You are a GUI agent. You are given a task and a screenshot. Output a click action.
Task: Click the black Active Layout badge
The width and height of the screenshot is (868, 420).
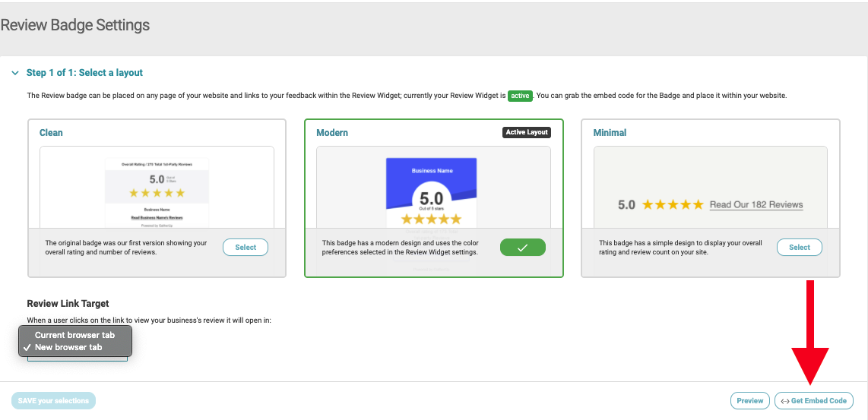(527, 132)
